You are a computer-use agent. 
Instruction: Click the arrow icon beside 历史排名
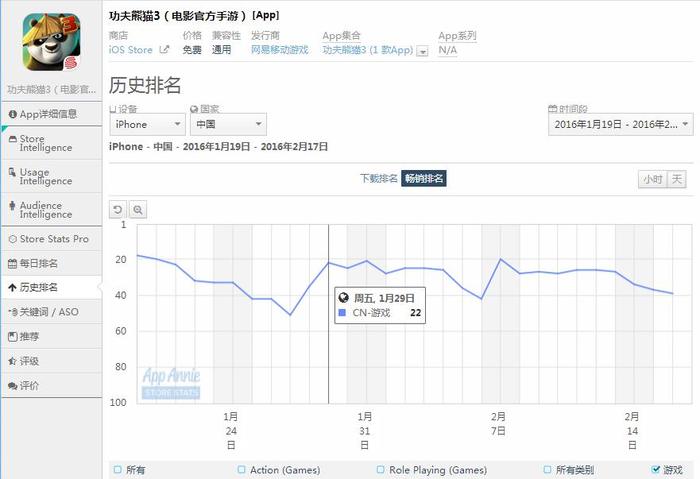(12, 288)
